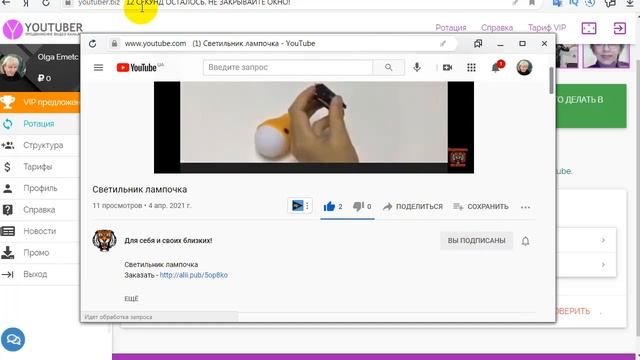Click the YOUTUBER site logo
The height and width of the screenshot is (360, 640).
43,29
